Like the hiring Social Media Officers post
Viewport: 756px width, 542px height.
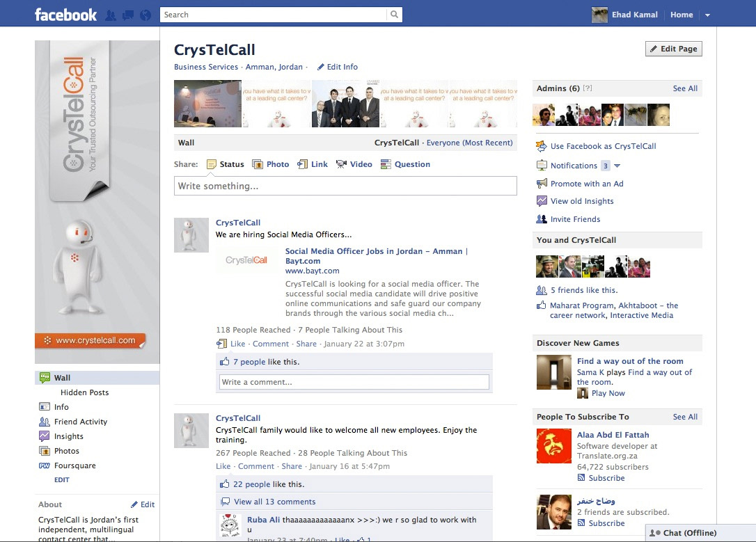(237, 344)
